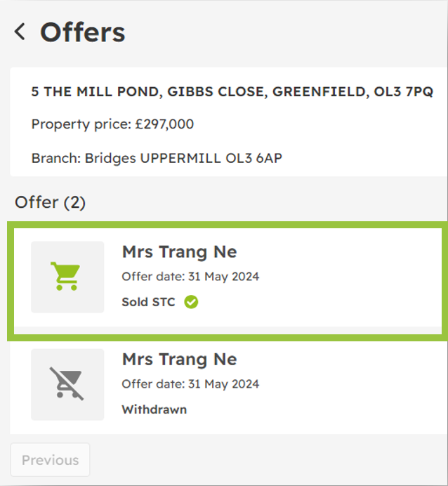
Task: Click the grey tile behind the green cart
Action: [67, 277]
